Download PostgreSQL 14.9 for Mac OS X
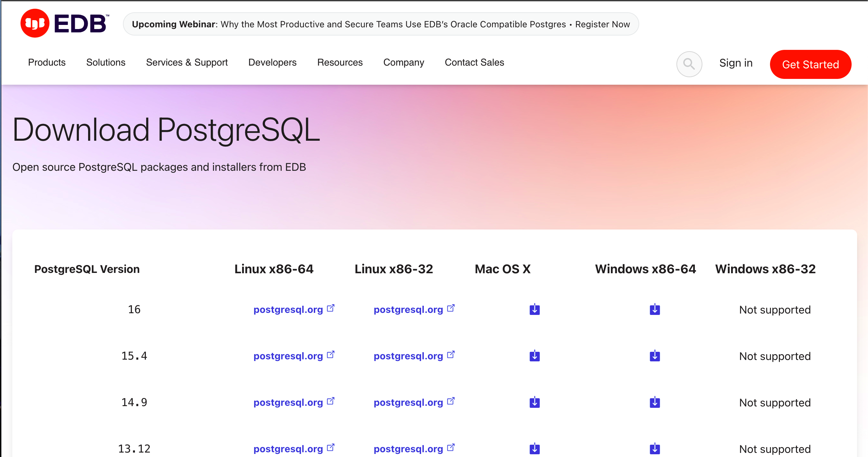Image resolution: width=868 pixels, height=457 pixels. click(534, 402)
